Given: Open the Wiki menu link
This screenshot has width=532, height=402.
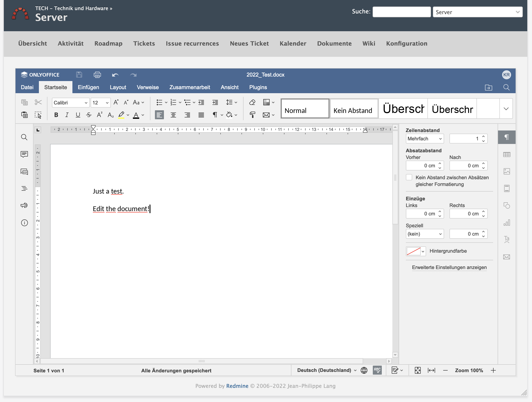Looking at the screenshot, I should point(369,44).
